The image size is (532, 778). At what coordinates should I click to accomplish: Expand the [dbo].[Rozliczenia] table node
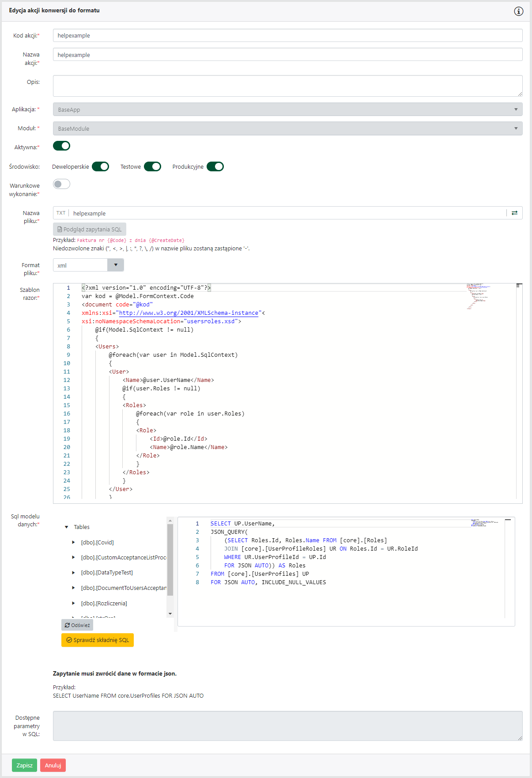tap(73, 603)
